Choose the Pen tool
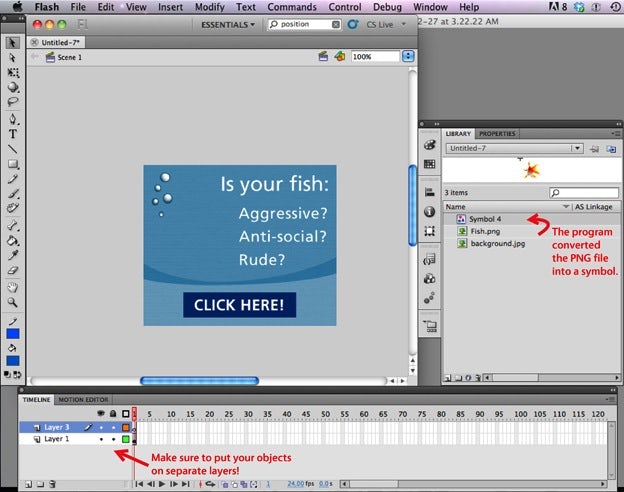The height and width of the screenshot is (492, 624). click(x=13, y=118)
